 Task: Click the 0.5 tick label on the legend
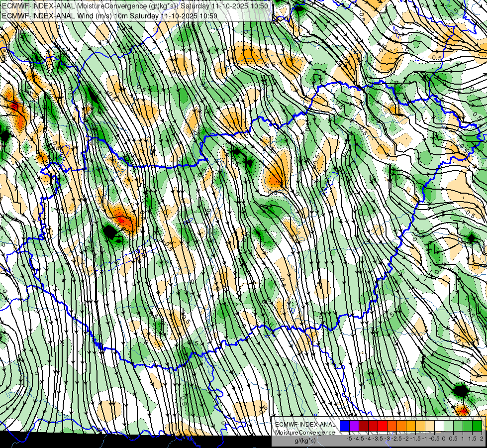click(453, 439)
